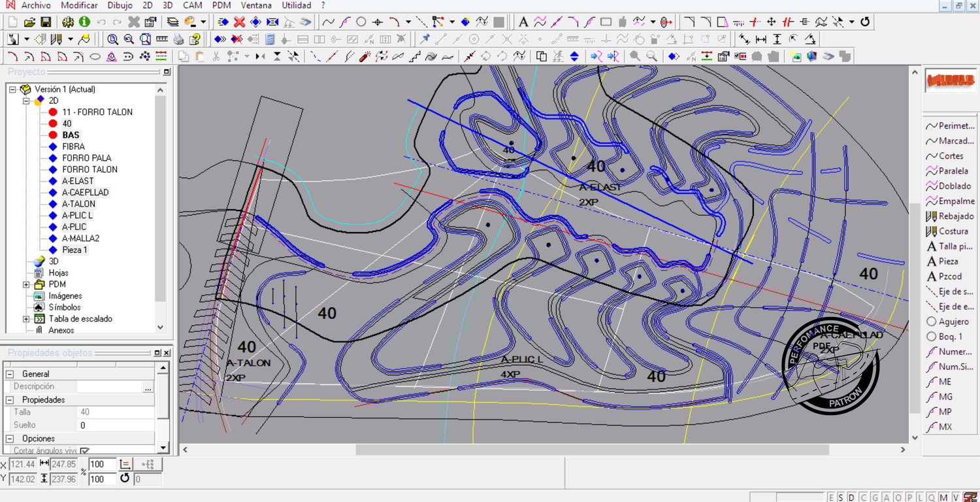Collapse the 2D tree node

tap(27, 101)
